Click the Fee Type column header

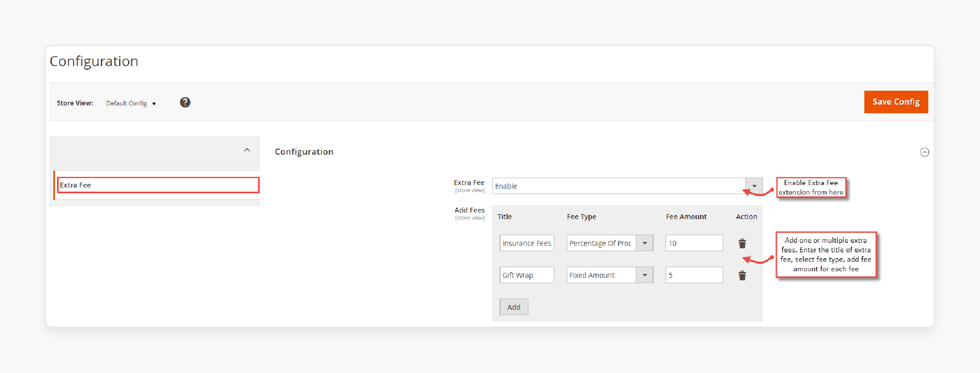582,217
